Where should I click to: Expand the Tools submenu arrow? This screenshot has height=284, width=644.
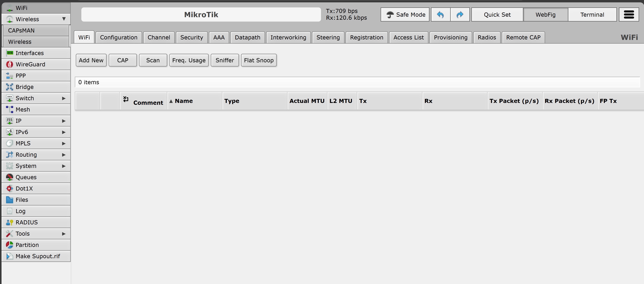(x=64, y=234)
